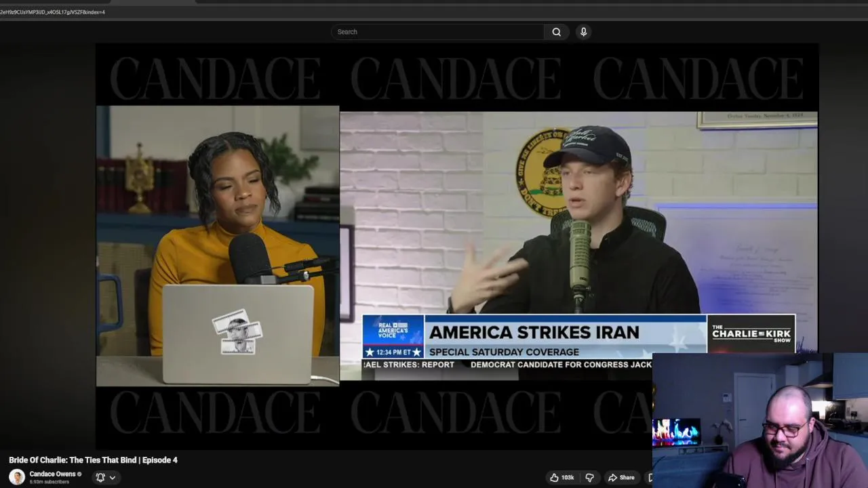Open the Candace Owens channel name link
Image resolution: width=868 pixels, height=488 pixels.
pyautogui.click(x=52, y=474)
